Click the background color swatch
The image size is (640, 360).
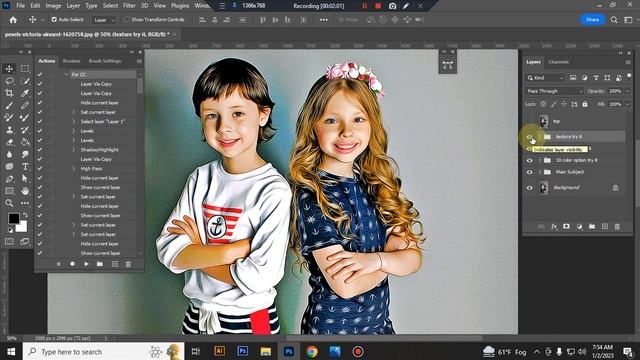(22, 227)
